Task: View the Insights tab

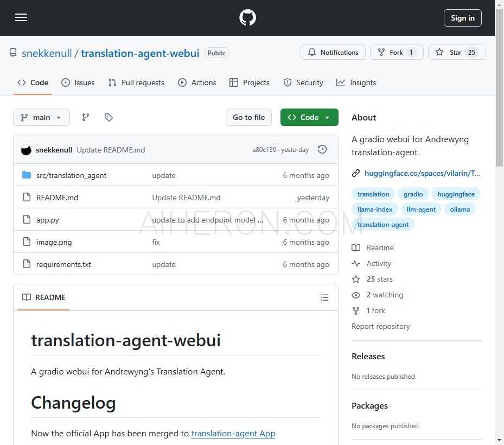Action: tap(356, 82)
